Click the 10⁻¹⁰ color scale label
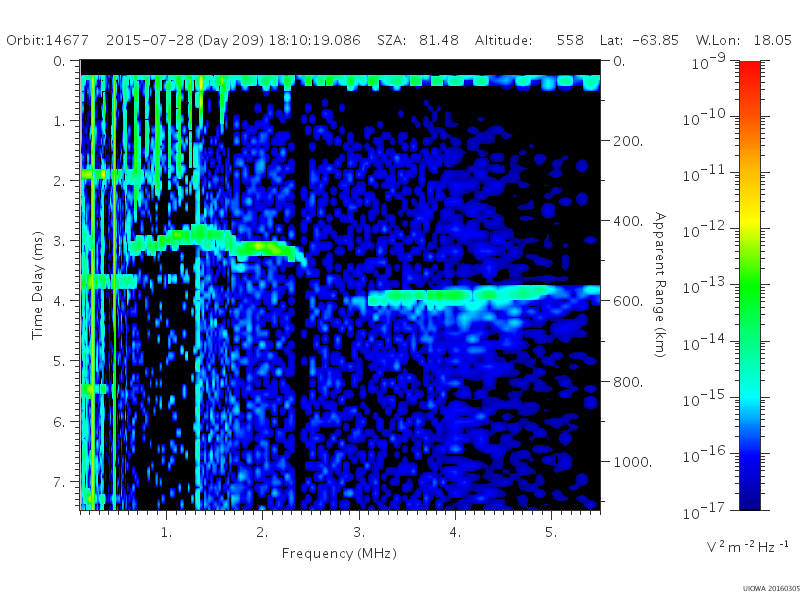Viewport: 800px width, 600px height. [x=705, y=117]
